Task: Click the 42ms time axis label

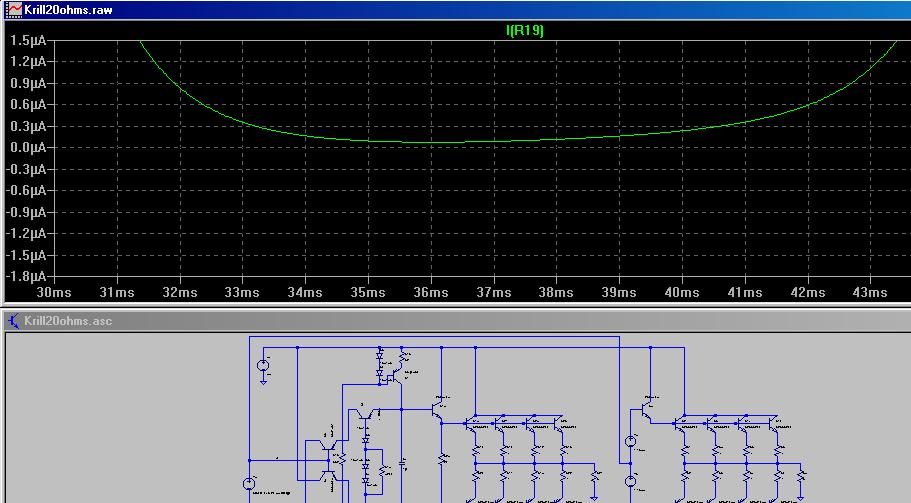Action: [x=808, y=292]
